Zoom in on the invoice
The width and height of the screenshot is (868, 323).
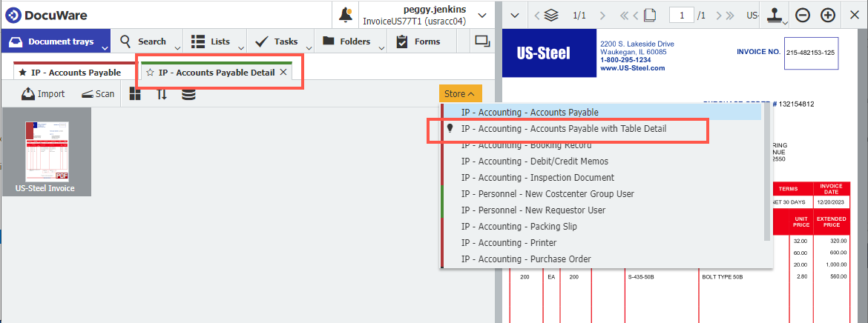pos(828,16)
